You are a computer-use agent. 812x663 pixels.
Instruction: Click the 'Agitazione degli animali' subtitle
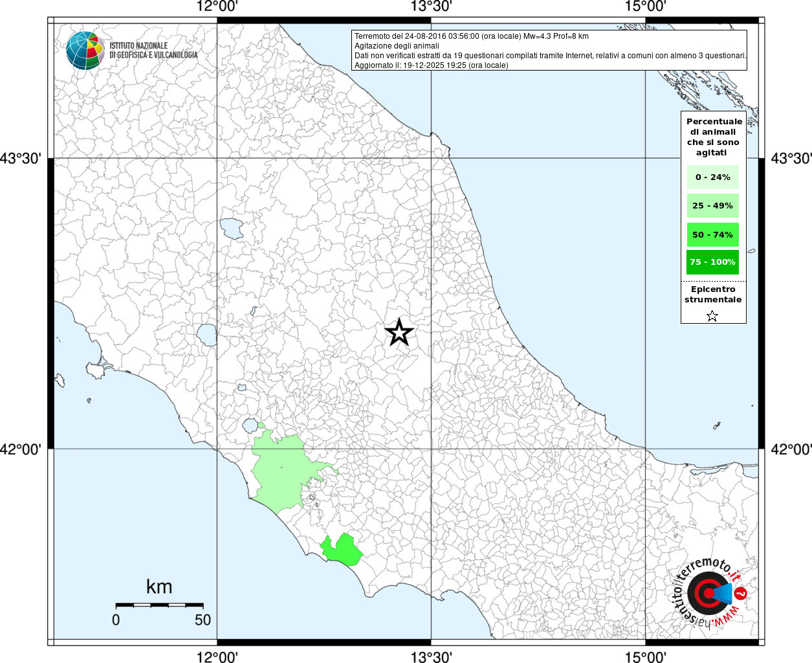397,46
